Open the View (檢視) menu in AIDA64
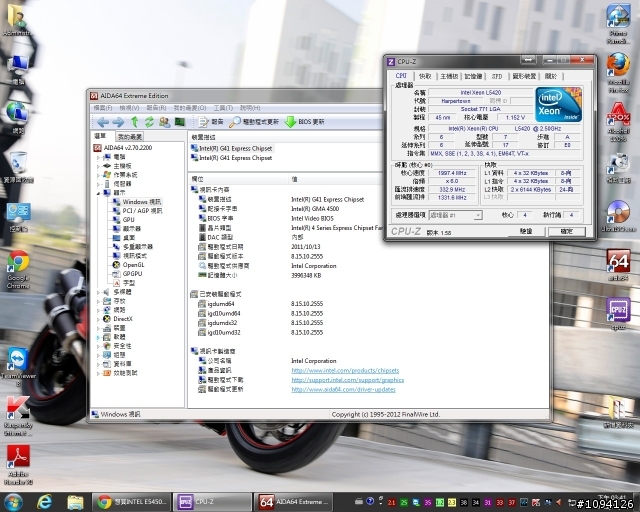Viewport: 640px width, 512px height. 129,108
